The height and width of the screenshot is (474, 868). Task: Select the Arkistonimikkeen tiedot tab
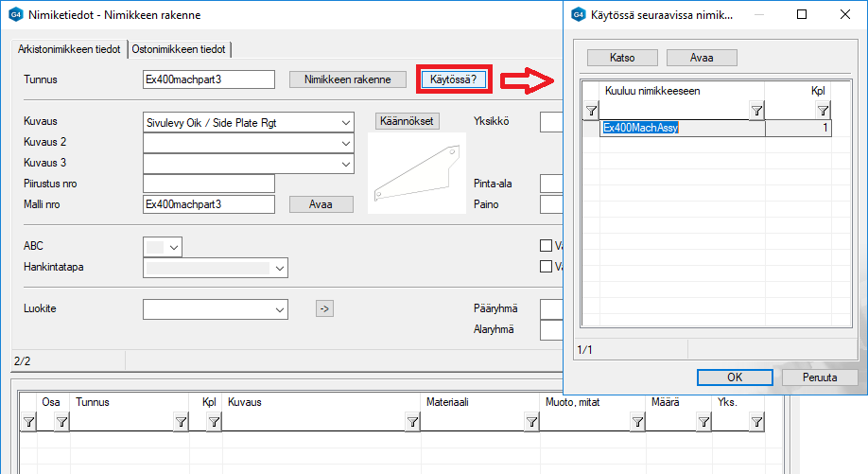tap(68, 49)
